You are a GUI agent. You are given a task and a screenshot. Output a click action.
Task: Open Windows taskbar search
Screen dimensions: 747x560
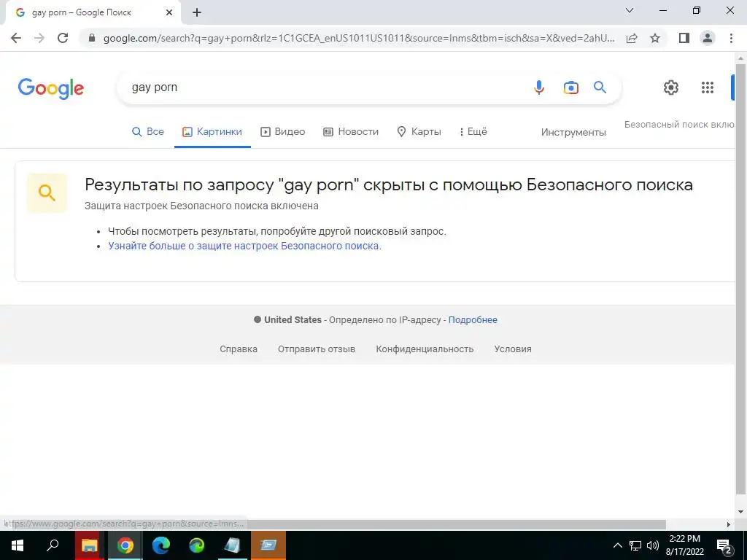pos(53,545)
